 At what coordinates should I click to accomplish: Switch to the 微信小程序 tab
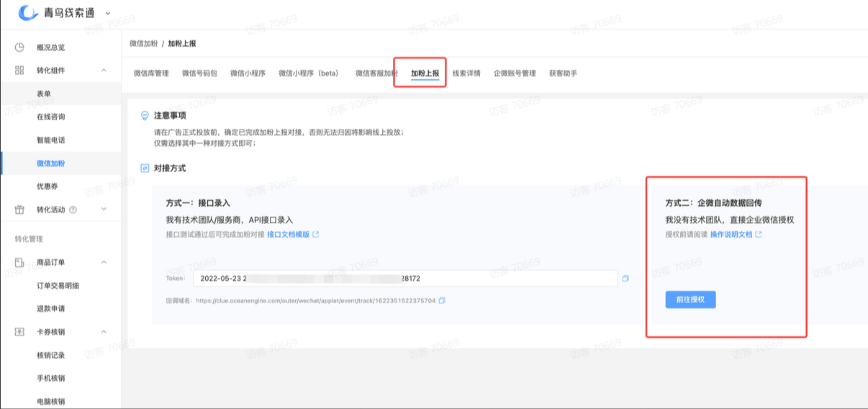248,73
